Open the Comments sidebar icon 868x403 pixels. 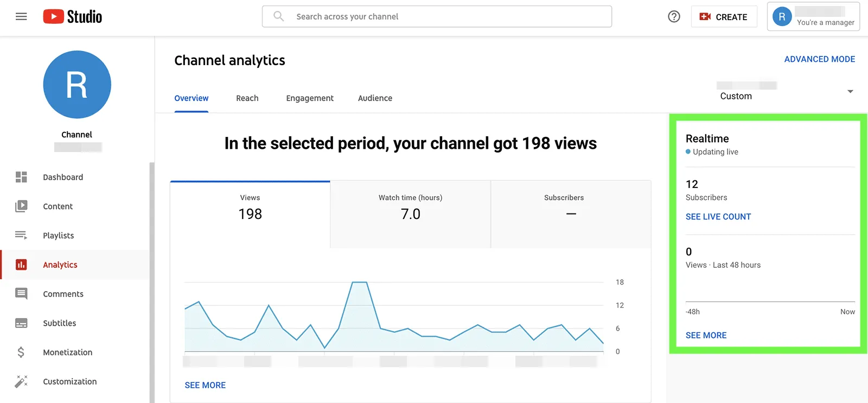[x=21, y=294]
